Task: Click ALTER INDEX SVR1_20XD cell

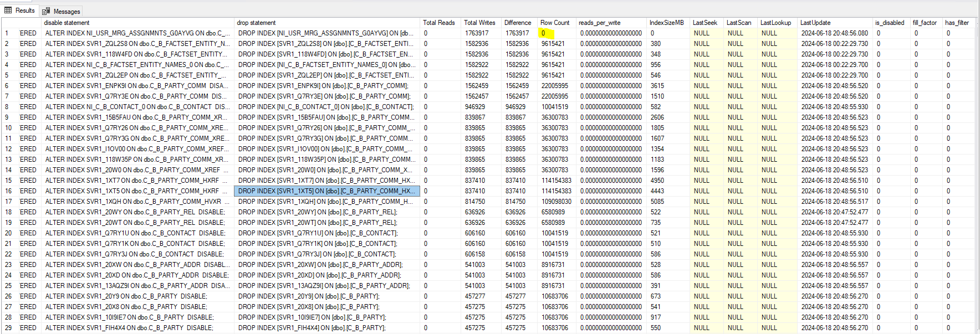Action: point(137,275)
